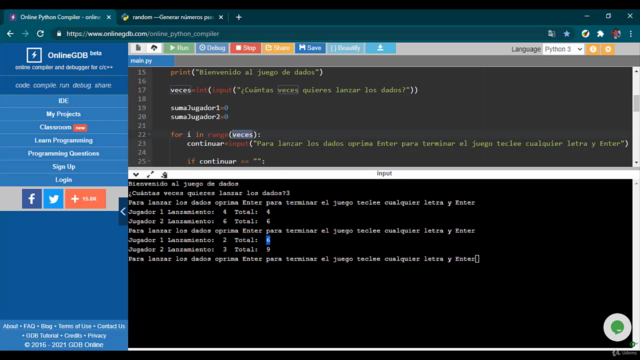Image resolution: width=640 pixels, height=360 pixels.
Task: Beautify the source code
Action: tap(345, 48)
